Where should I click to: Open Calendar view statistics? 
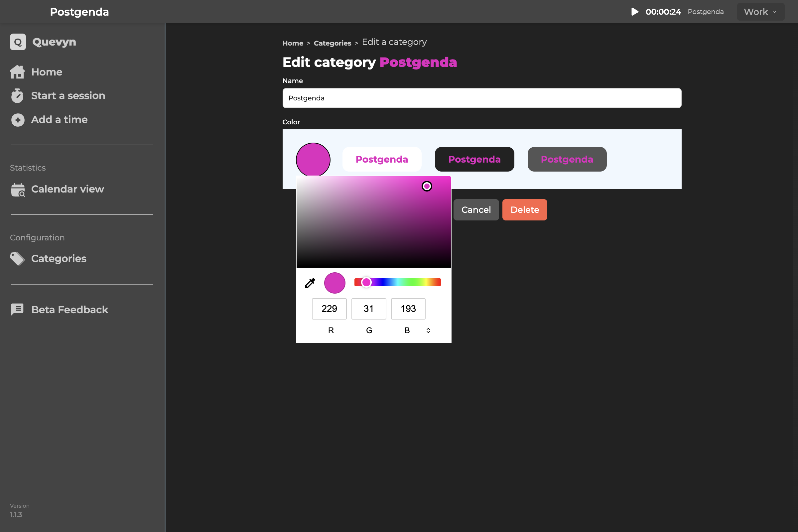click(67, 189)
